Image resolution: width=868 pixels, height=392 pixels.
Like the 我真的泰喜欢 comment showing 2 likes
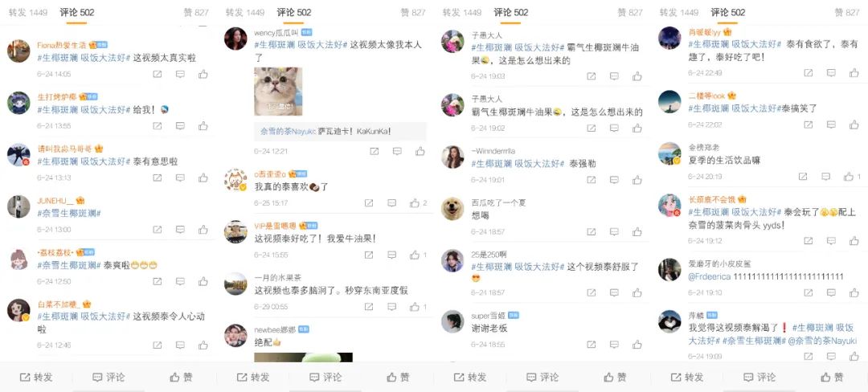(x=418, y=203)
